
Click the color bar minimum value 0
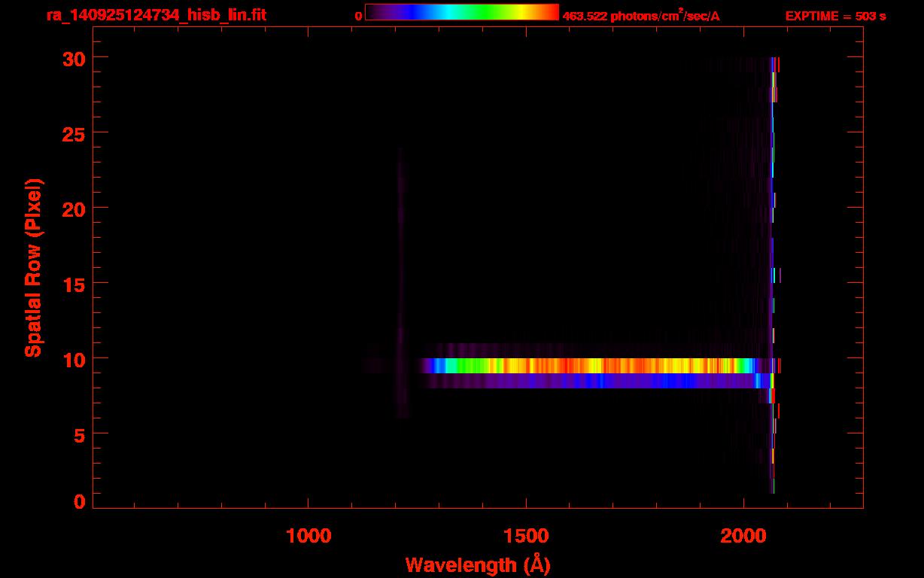(x=358, y=17)
